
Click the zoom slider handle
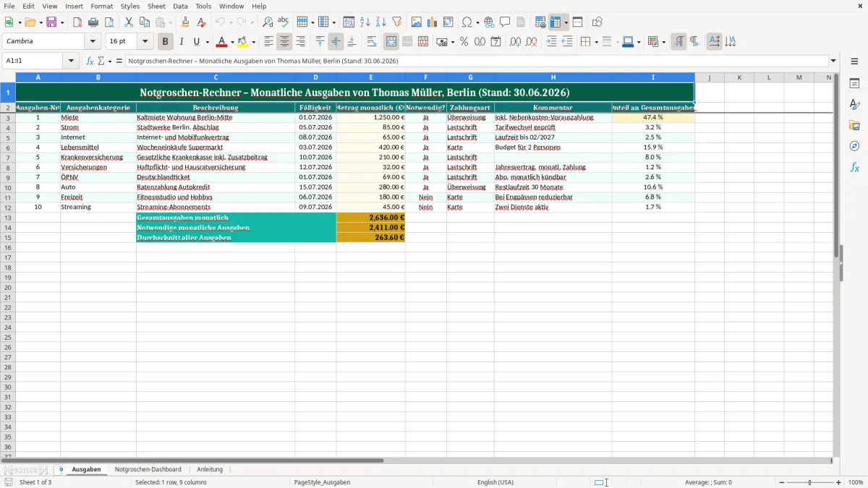click(x=809, y=482)
